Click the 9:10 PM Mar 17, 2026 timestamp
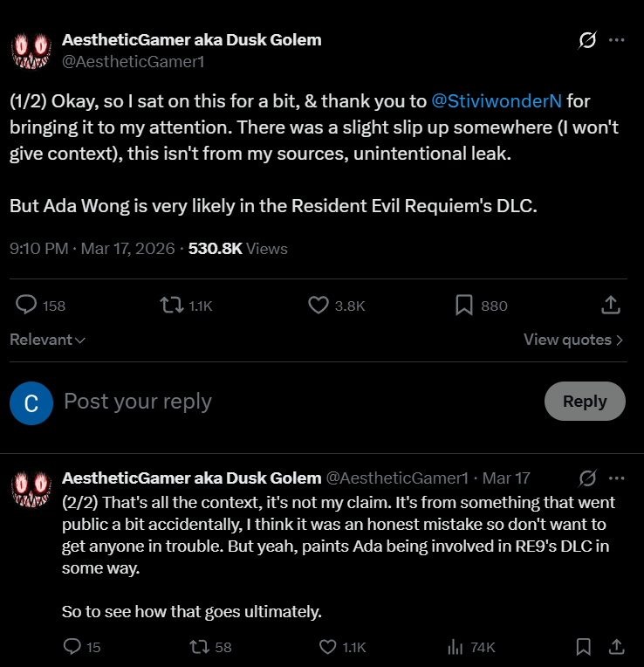Viewport: 644px width, 667px height. coord(92,248)
